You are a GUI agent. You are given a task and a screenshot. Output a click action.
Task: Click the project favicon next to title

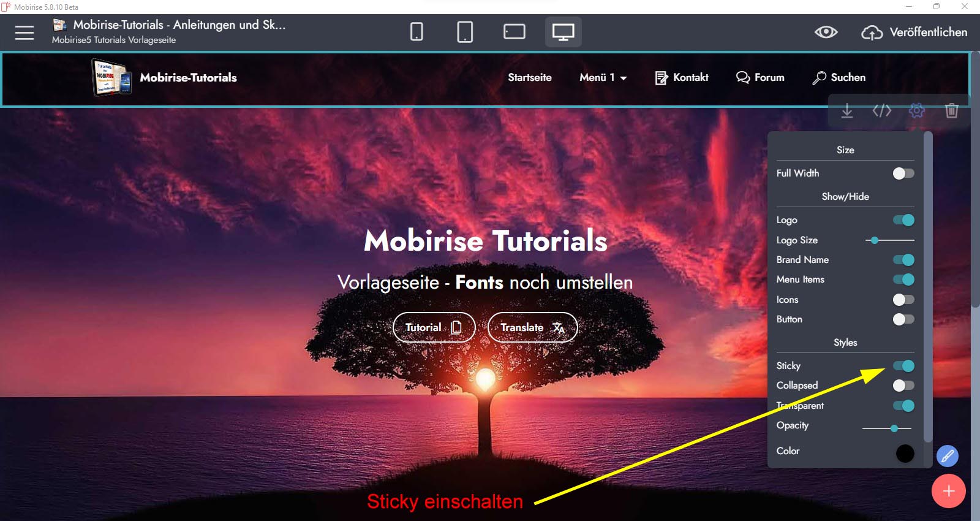(x=59, y=25)
